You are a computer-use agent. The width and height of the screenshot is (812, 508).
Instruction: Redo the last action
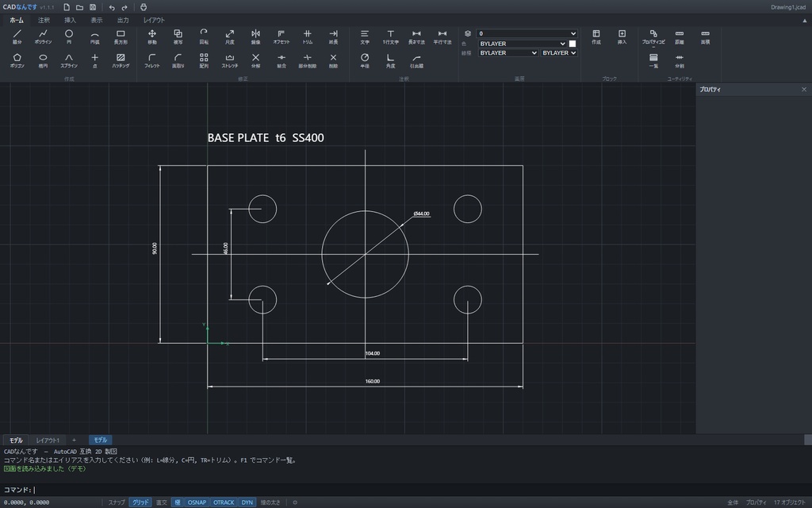click(x=124, y=7)
